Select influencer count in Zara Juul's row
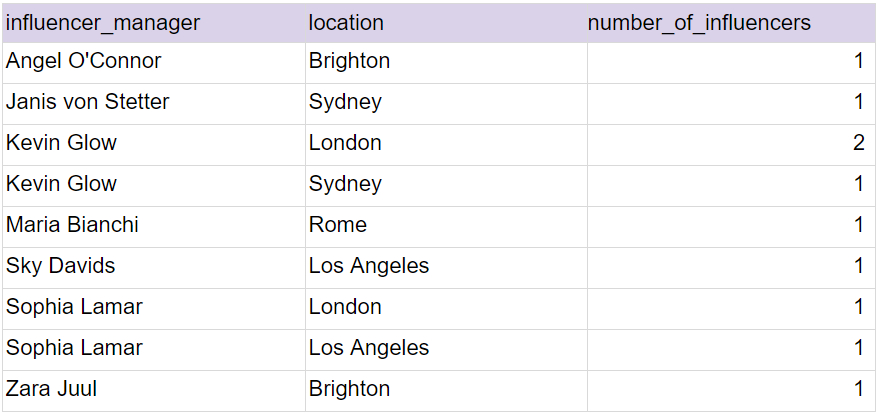The width and height of the screenshot is (877, 415). point(858,389)
